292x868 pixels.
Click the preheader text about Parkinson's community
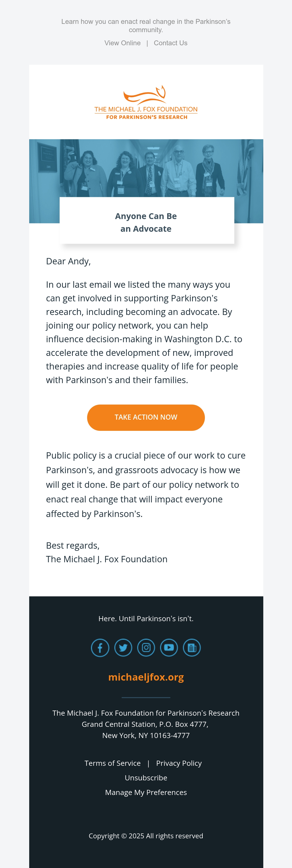(x=146, y=26)
